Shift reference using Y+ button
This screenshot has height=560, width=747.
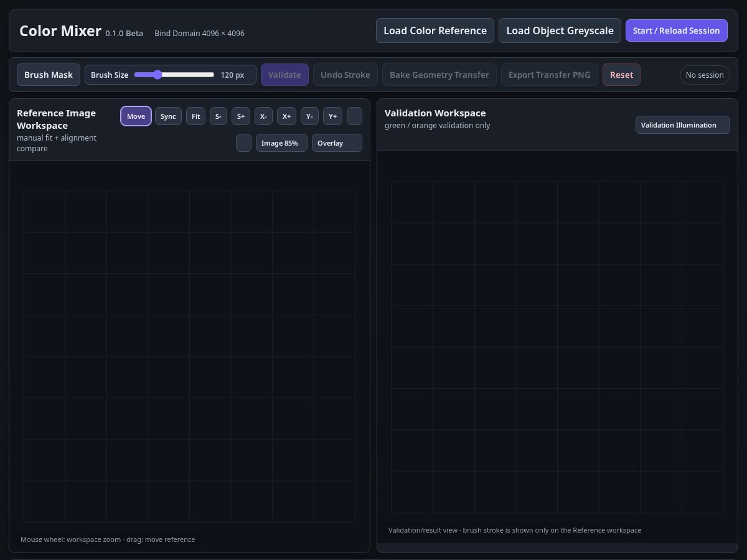[x=332, y=116]
